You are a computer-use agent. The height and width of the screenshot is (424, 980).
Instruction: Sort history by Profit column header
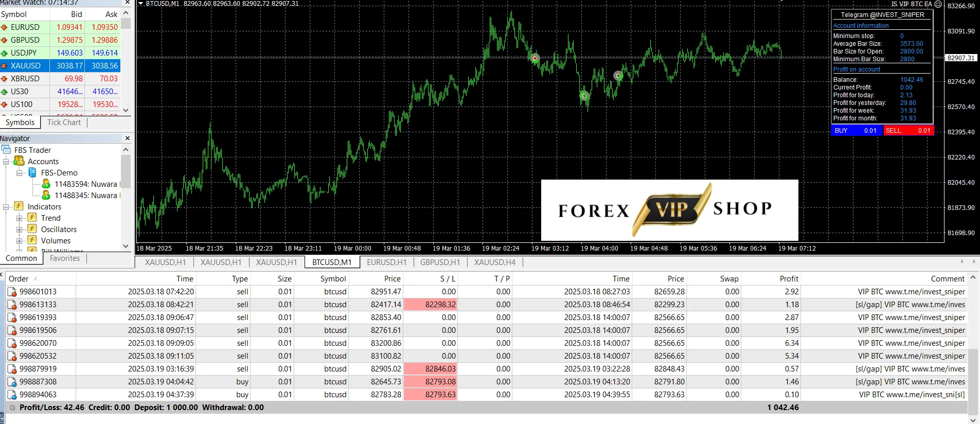(771, 279)
